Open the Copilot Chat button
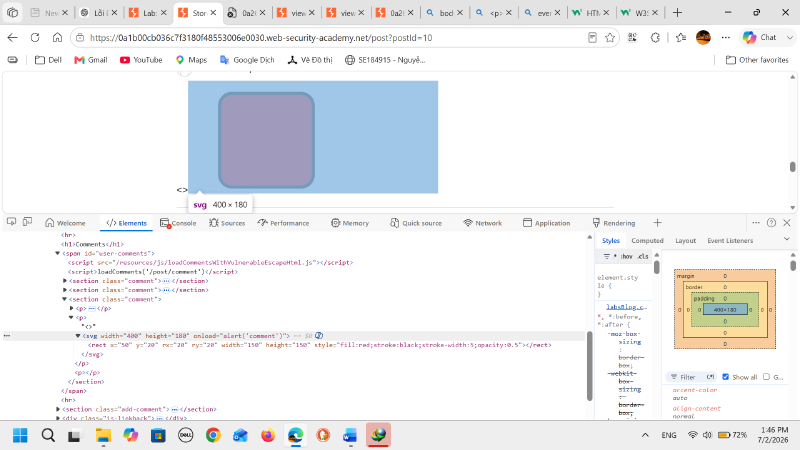800x450 pixels. pos(759,37)
